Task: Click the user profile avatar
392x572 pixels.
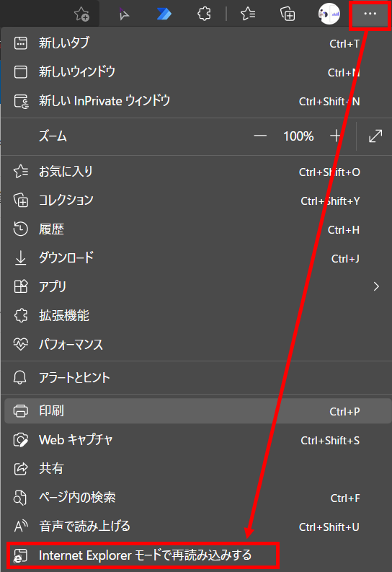Action: pyautogui.click(x=329, y=14)
